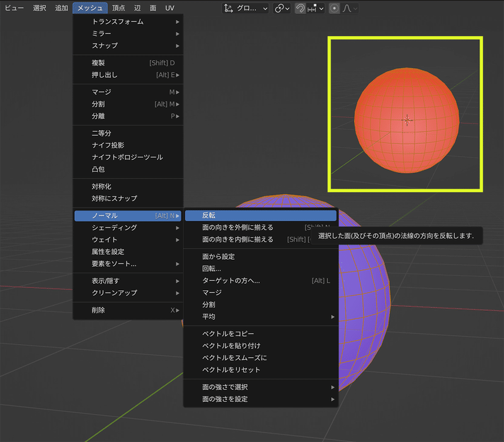Open the 辺 menu
The width and height of the screenshot is (504, 442).
137,8
